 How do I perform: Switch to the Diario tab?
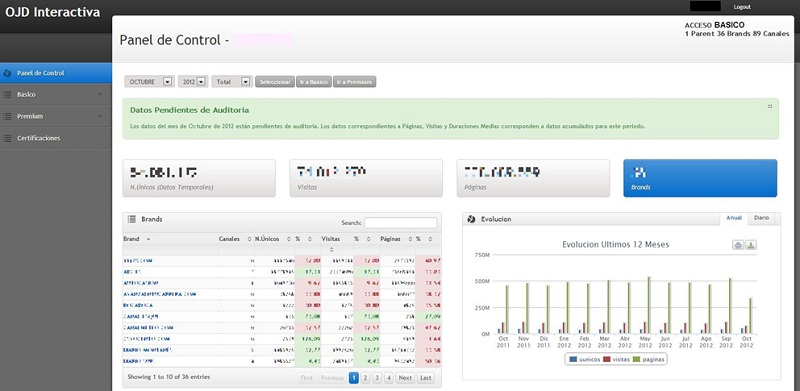point(761,218)
